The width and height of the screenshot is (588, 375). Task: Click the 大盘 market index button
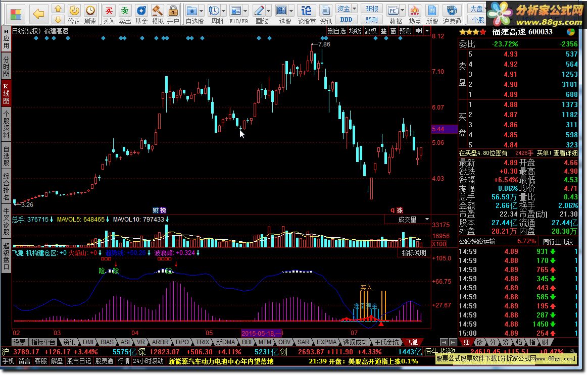click(x=476, y=9)
